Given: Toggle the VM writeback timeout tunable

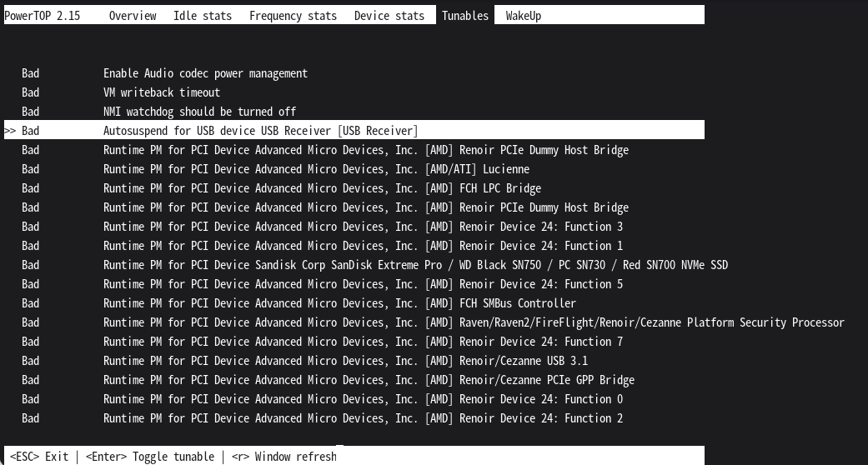Looking at the screenshot, I should tap(162, 92).
